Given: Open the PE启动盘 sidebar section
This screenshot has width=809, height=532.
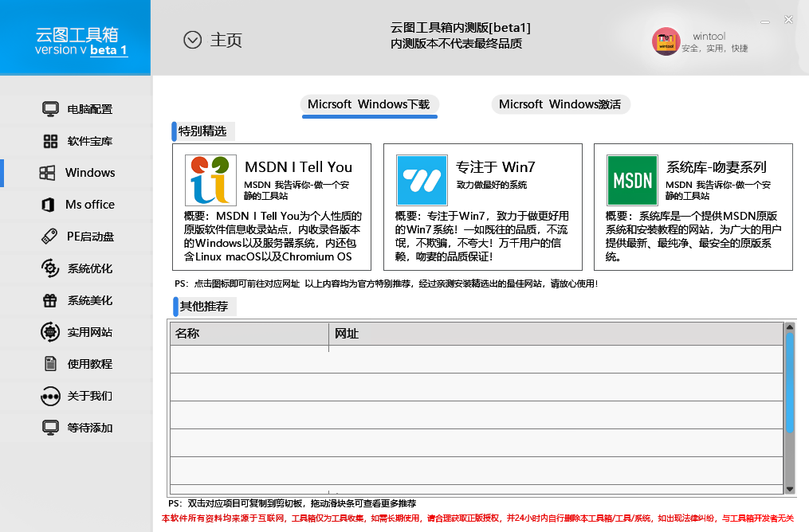Looking at the screenshot, I should click(77, 237).
